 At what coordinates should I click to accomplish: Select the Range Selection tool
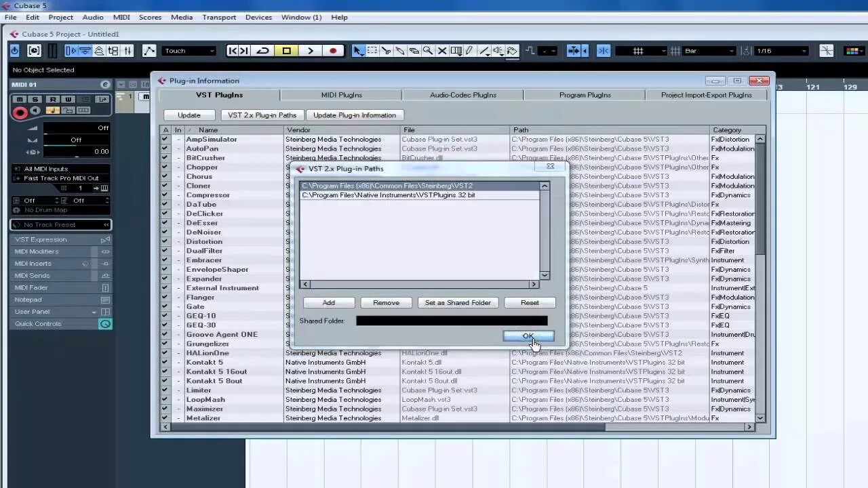(372, 51)
